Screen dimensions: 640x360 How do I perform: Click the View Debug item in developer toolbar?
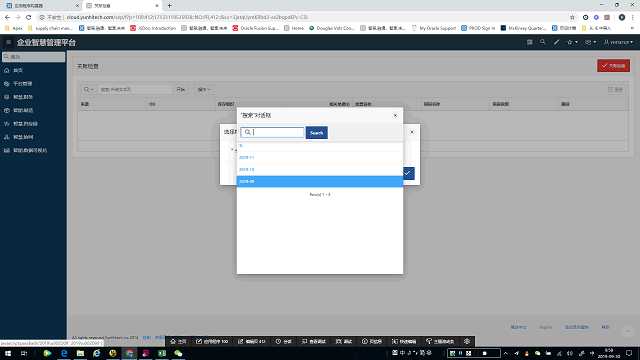313,341
